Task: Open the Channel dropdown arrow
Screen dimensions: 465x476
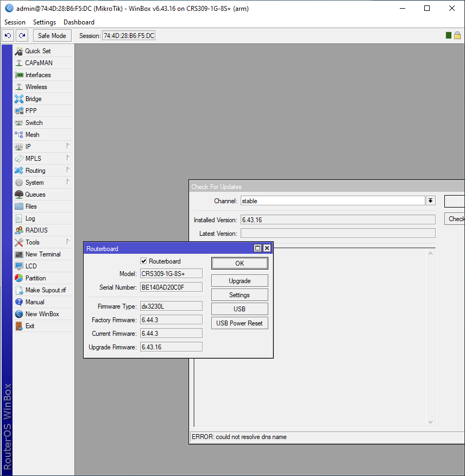Action: [430, 201]
